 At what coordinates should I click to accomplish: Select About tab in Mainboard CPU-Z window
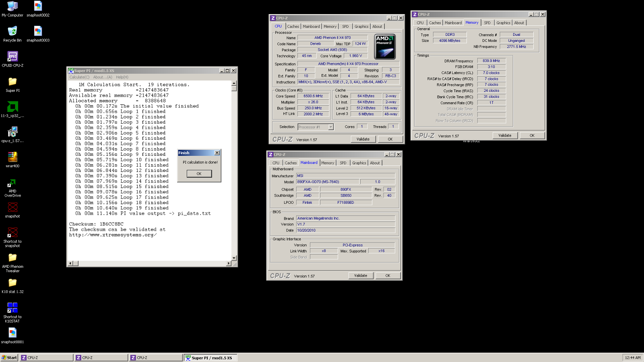tap(375, 163)
